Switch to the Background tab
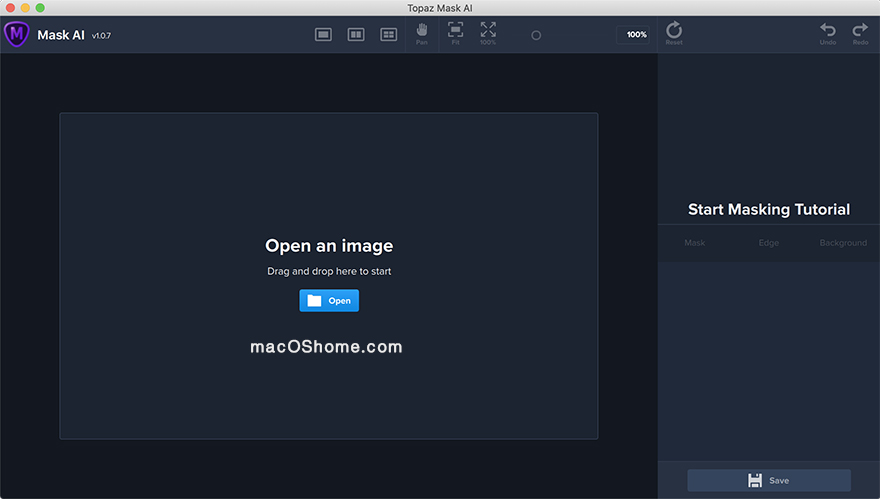 pos(843,242)
